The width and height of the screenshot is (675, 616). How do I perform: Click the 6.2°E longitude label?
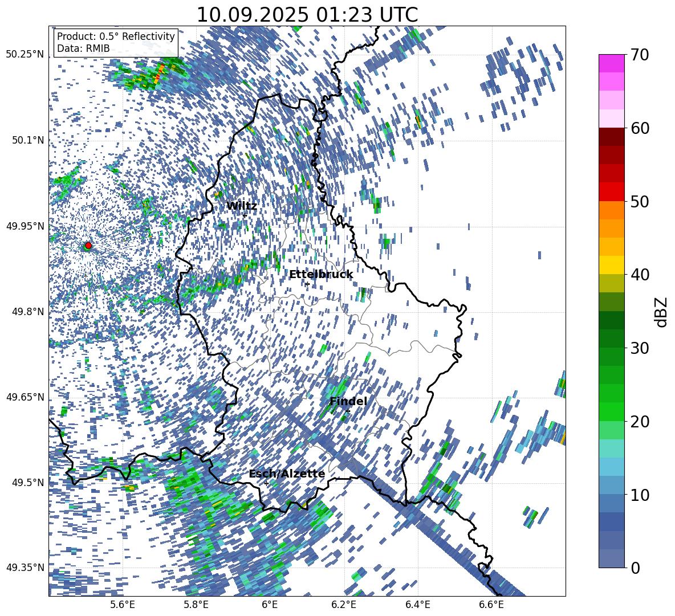tap(344, 605)
